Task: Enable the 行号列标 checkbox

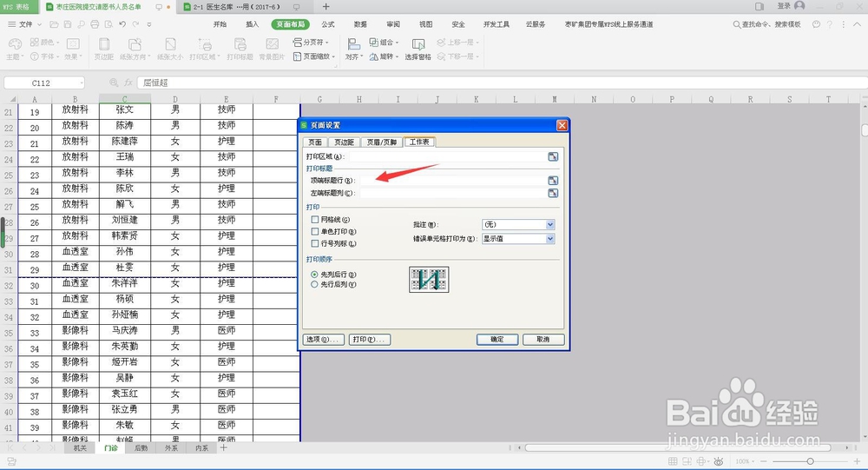Action: click(x=315, y=243)
